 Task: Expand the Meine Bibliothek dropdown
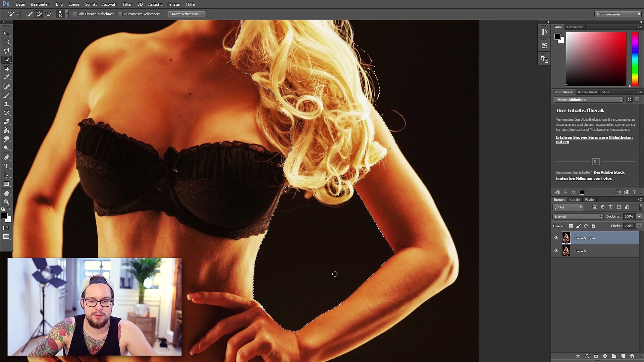point(589,100)
